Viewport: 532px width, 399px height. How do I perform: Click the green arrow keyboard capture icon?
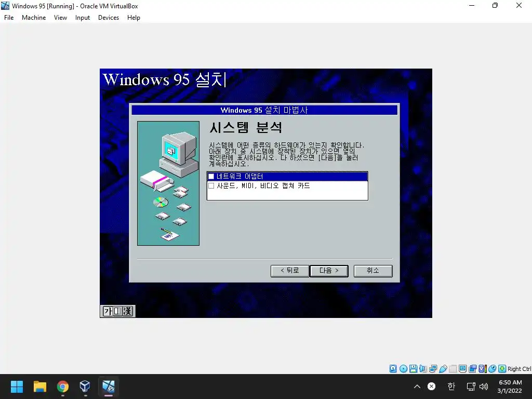point(502,369)
